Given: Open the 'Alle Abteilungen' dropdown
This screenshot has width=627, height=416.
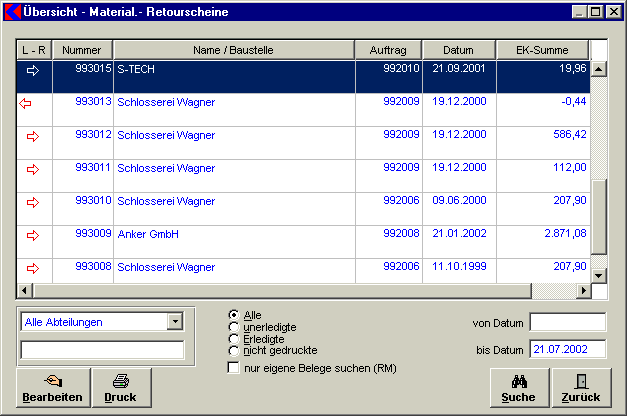Looking at the screenshot, I should pyautogui.click(x=176, y=322).
